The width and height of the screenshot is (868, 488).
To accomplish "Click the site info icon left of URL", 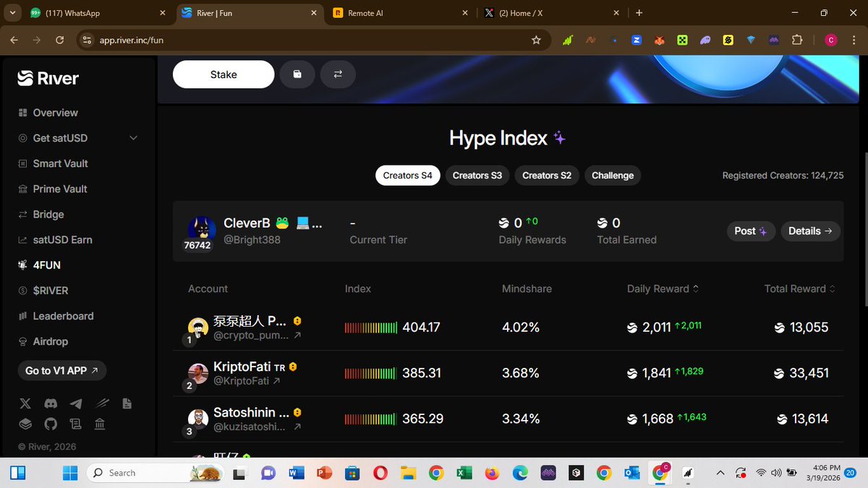I will click(x=86, y=40).
